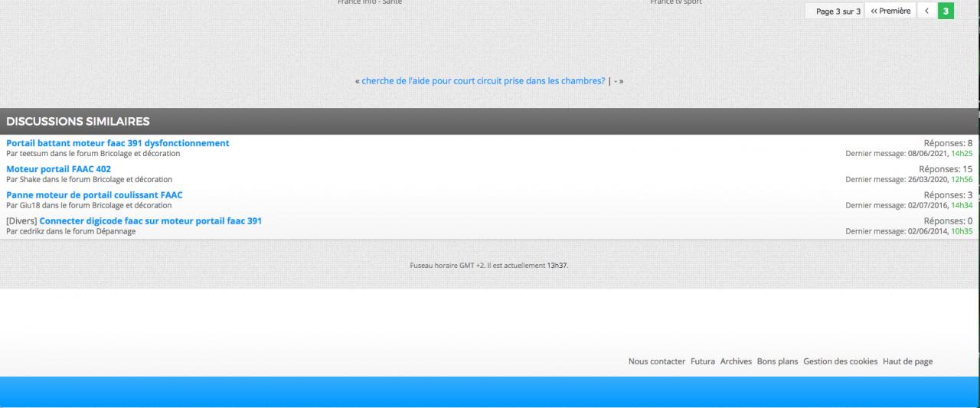
Task: Jump to Haut de page link
Action: [907, 361]
